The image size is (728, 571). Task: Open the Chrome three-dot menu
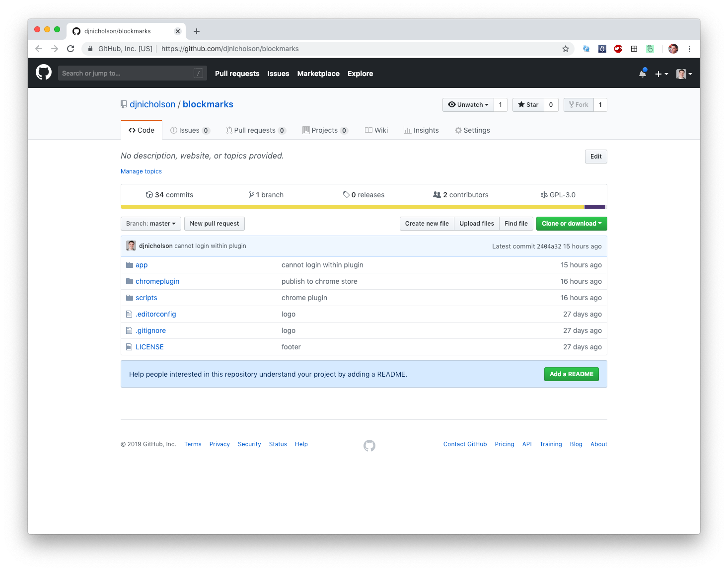[689, 49]
